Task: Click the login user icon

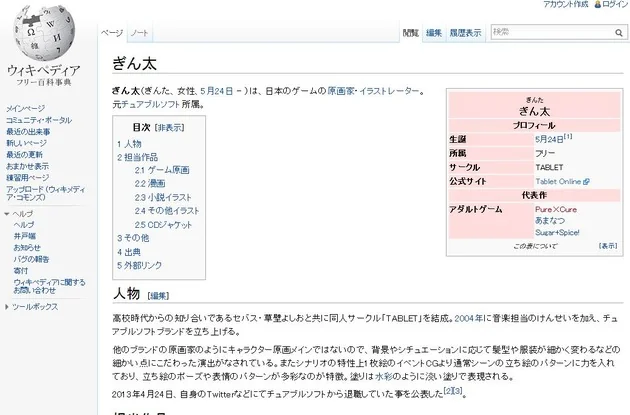Action: point(597,4)
